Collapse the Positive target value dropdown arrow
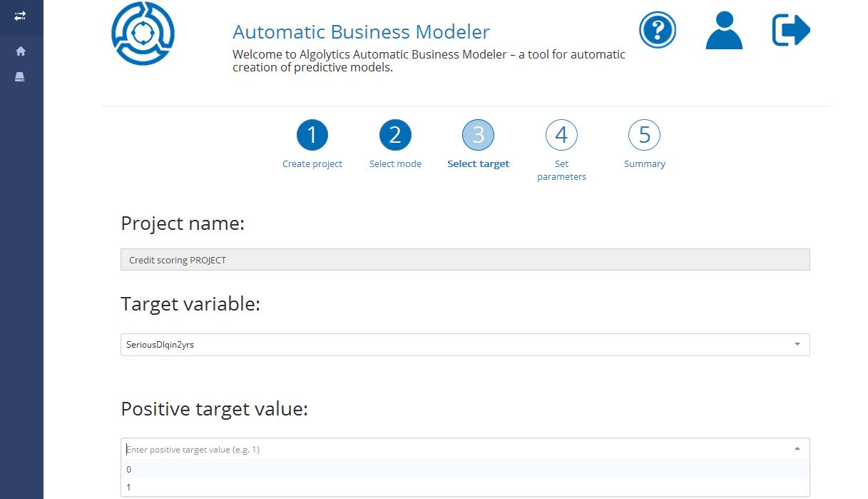 pyautogui.click(x=797, y=449)
